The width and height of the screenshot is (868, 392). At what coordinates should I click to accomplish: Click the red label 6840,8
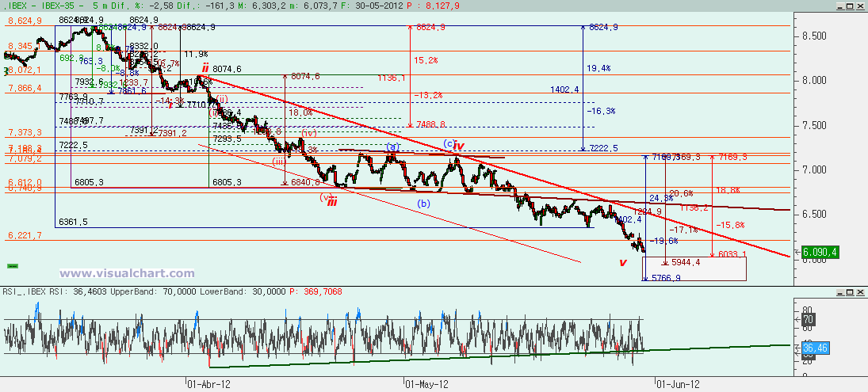click(x=305, y=182)
